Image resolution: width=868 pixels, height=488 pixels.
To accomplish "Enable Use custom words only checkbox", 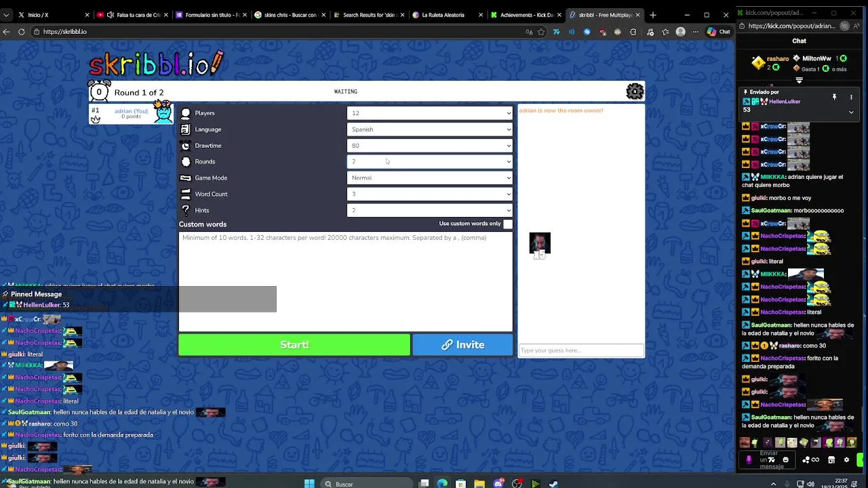I will [508, 224].
